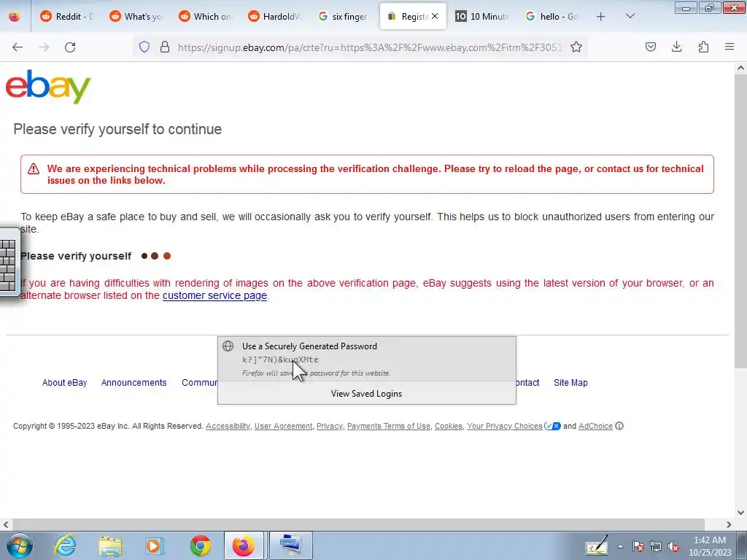Open the Cookies link
The height and width of the screenshot is (560, 747).
click(449, 426)
